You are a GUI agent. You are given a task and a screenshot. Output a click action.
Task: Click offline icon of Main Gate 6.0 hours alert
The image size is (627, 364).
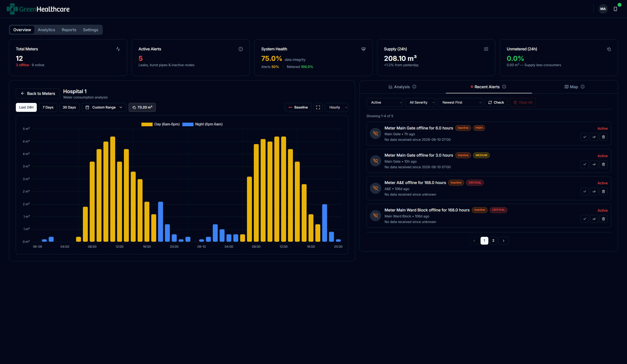pyautogui.click(x=375, y=133)
